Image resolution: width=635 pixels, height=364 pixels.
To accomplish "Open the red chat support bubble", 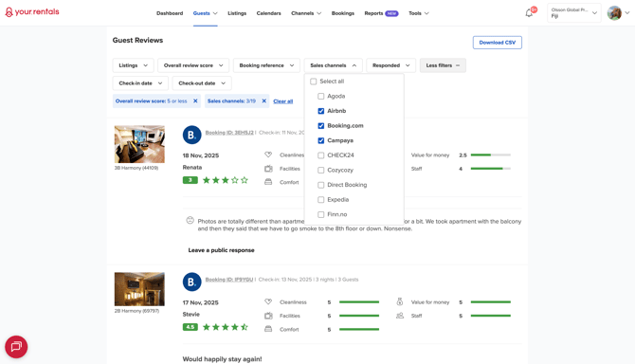I will click(16, 347).
